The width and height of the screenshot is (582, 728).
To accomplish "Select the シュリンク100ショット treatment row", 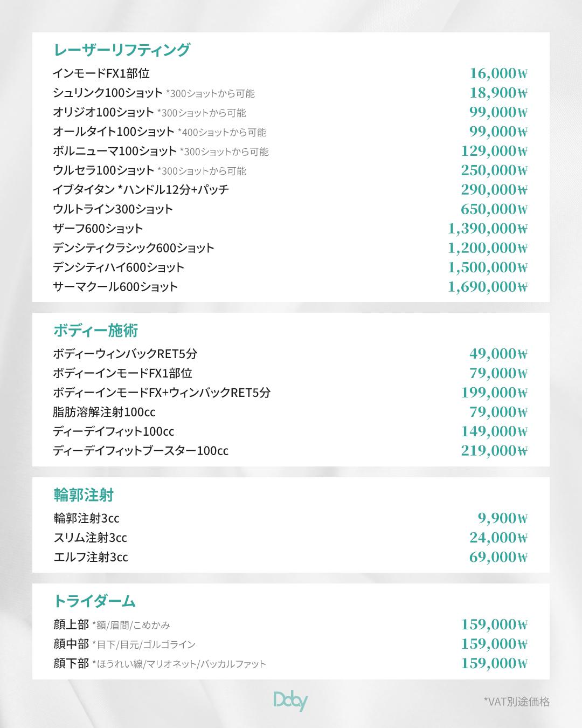I will (x=108, y=93).
